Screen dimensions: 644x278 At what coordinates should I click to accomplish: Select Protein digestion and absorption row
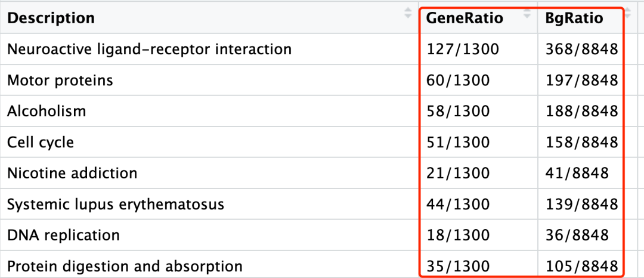coord(125,266)
